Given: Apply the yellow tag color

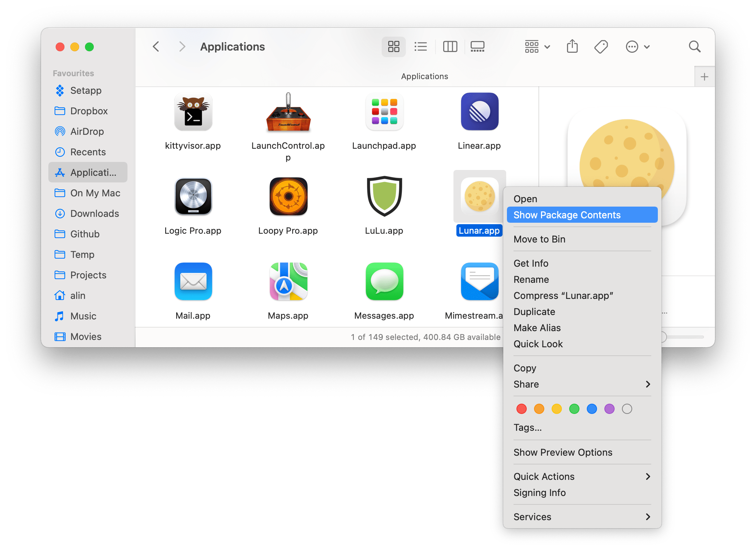Looking at the screenshot, I should click(x=557, y=409).
